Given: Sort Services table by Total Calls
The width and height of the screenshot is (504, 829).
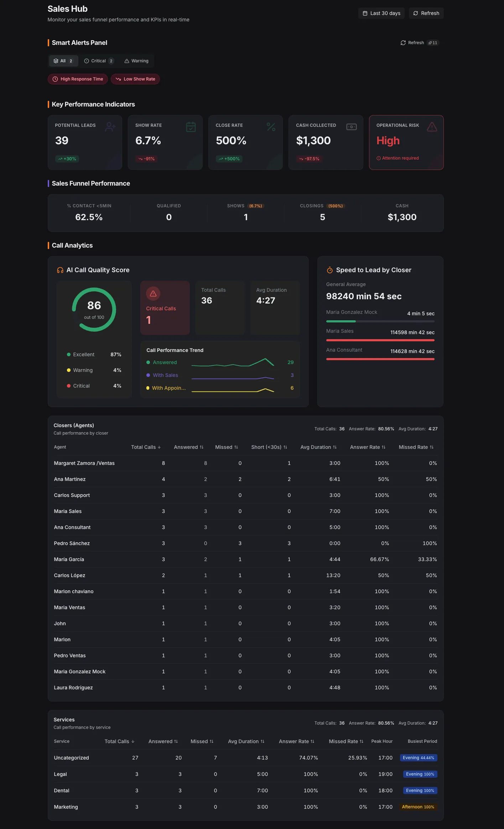Looking at the screenshot, I should coord(120,741).
